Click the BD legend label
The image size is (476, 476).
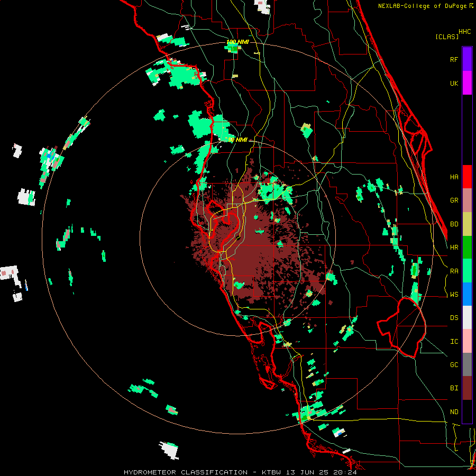454,224
